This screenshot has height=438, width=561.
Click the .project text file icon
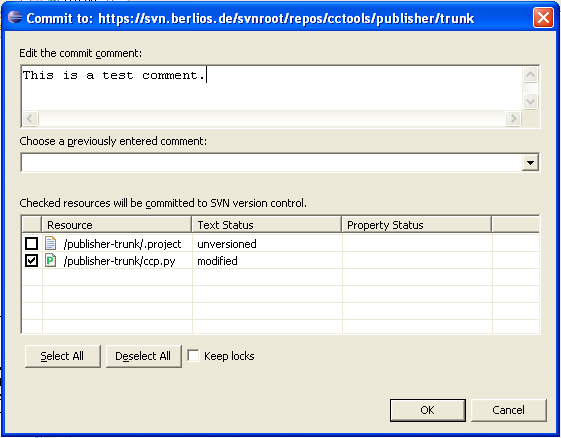(50, 243)
